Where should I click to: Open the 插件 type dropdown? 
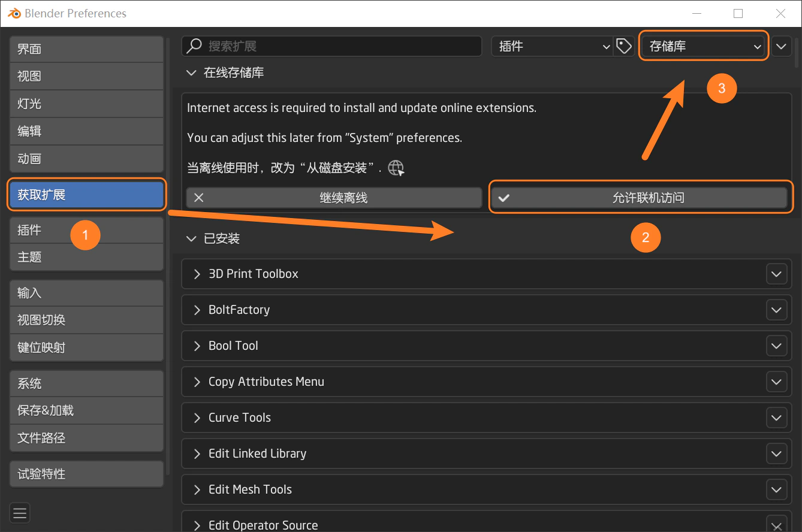[x=552, y=46]
